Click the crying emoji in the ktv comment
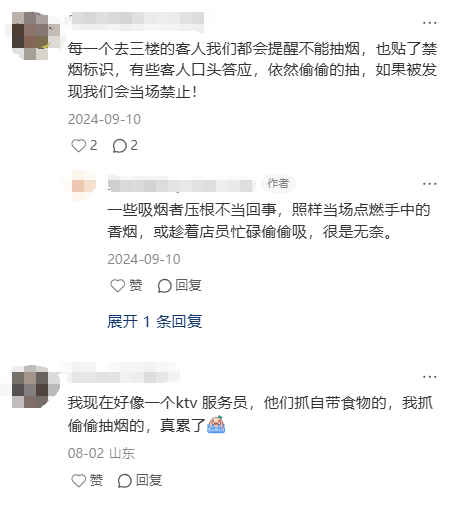Viewport: 459px width, 505px height. pyautogui.click(x=216, y=424)
